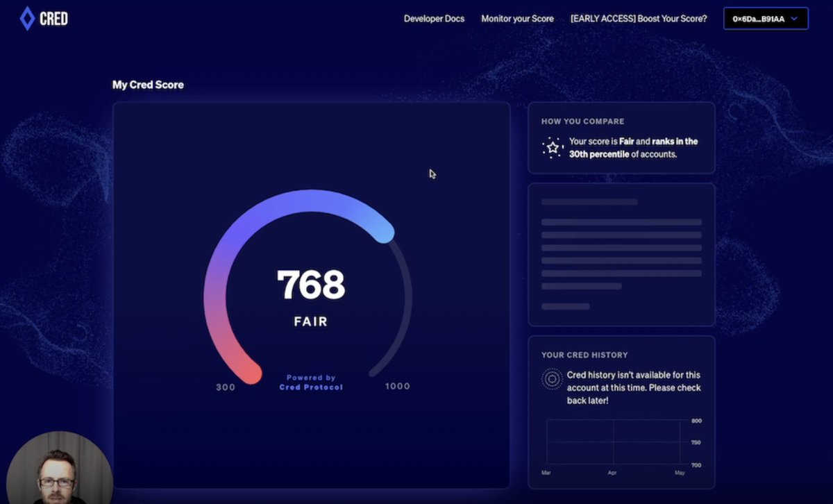Click the loading placeholder card
Viewport: 833px width, 504px height.
point(621,255)
